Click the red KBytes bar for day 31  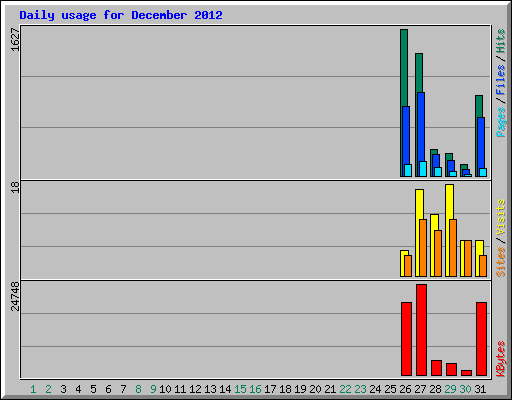coord(481,339)
